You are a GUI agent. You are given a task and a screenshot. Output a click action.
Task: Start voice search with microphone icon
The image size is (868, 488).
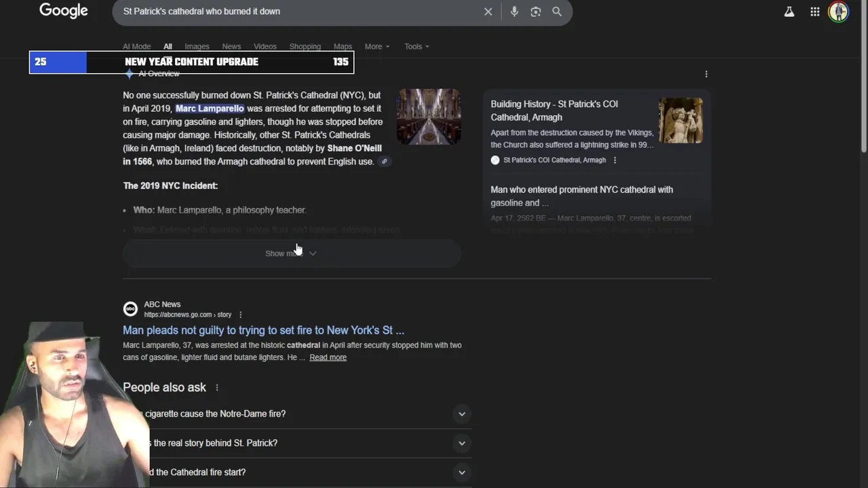pyautogui.click(x=514, y=12)
